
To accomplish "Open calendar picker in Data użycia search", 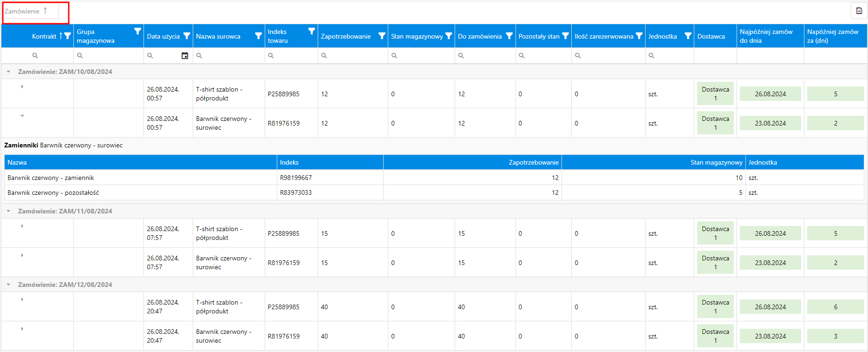I will tap(185, 55).
